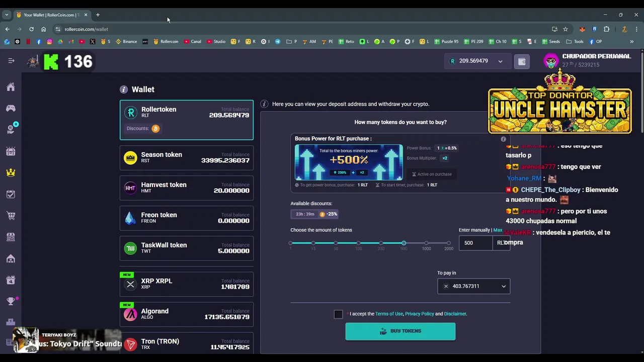This screenshot has width=644, height=362.
Task: Click the BUY TOKENS button
Action: tap(400, 331)
